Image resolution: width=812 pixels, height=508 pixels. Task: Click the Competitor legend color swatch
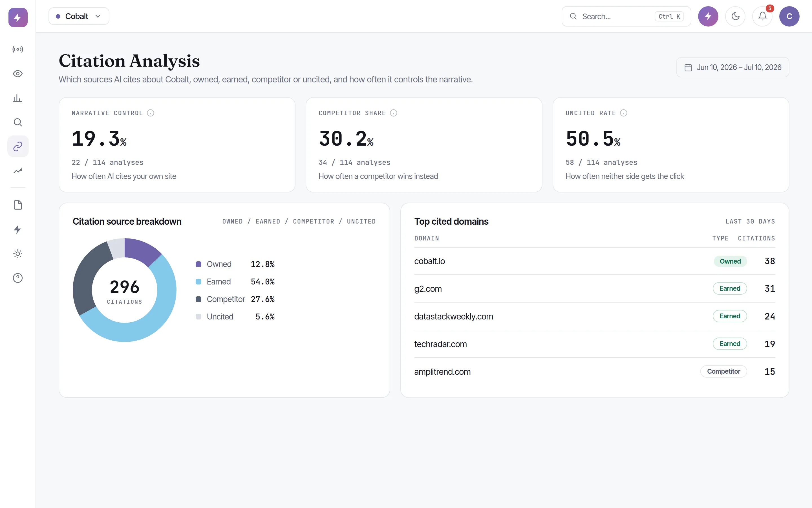click(x=199, y=299)
